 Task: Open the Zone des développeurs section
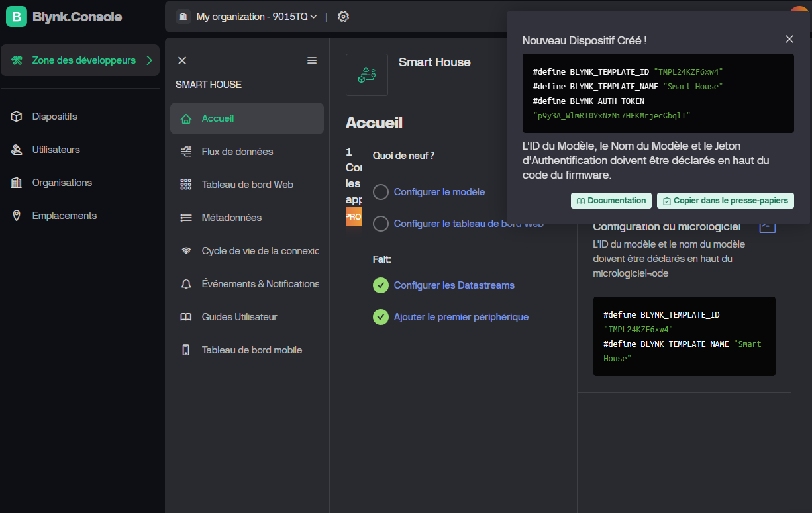coord(80,60)
